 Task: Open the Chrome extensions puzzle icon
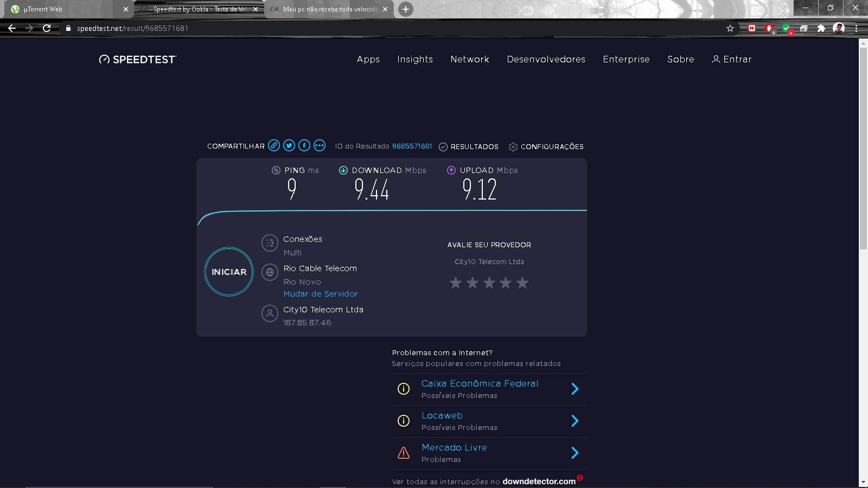click(x=821, y=28)
